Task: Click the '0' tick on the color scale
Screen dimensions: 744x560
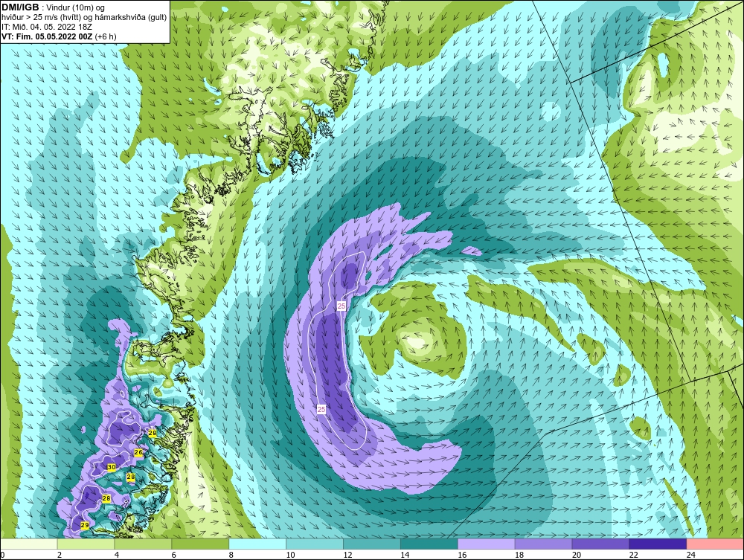Action: point(2,555)
